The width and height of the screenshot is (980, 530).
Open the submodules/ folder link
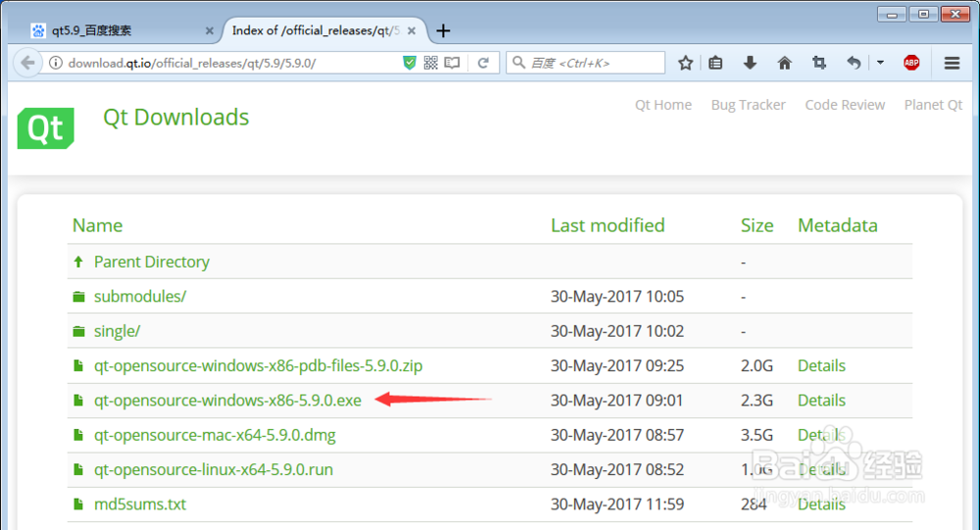pos(140,296)
